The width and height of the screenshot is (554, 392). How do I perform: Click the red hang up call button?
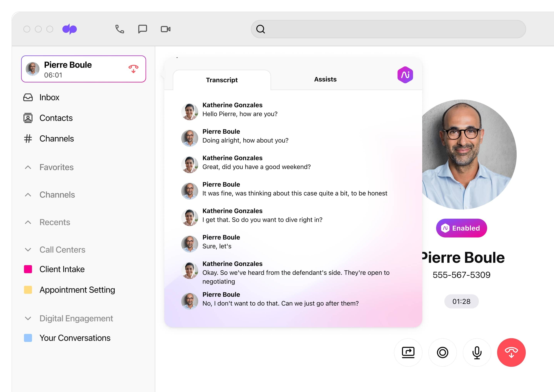point(511,352)
